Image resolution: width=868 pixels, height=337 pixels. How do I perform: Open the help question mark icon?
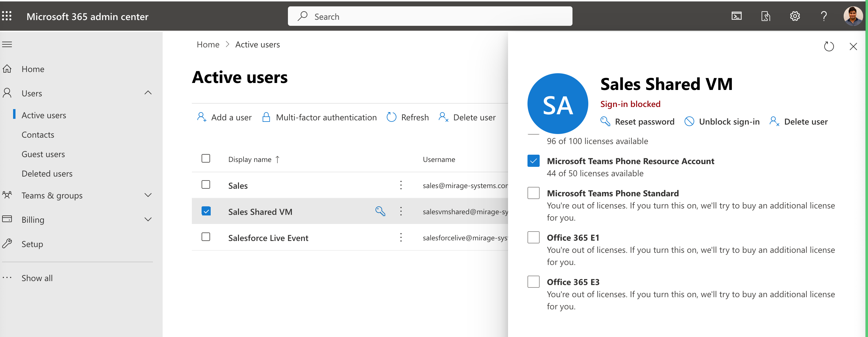pyautogui.click(x=824, y=16)
